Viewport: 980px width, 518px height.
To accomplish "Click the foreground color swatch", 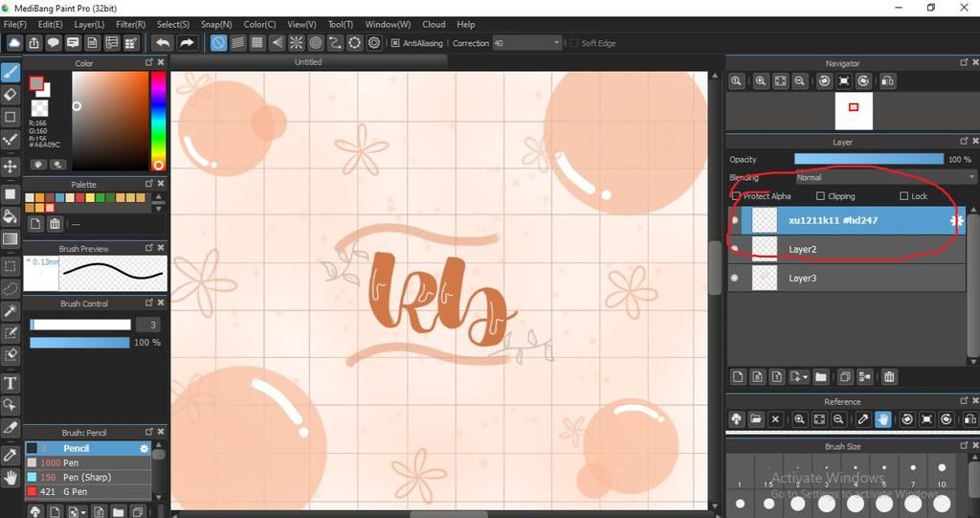I will (36, 84).
